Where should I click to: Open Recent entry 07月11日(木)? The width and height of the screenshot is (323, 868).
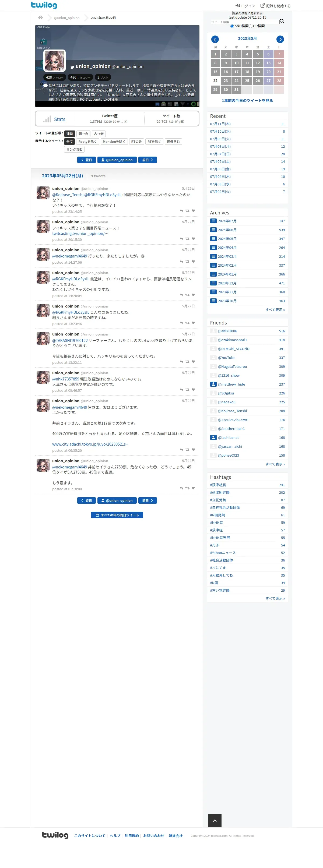[x=247, y=124]
